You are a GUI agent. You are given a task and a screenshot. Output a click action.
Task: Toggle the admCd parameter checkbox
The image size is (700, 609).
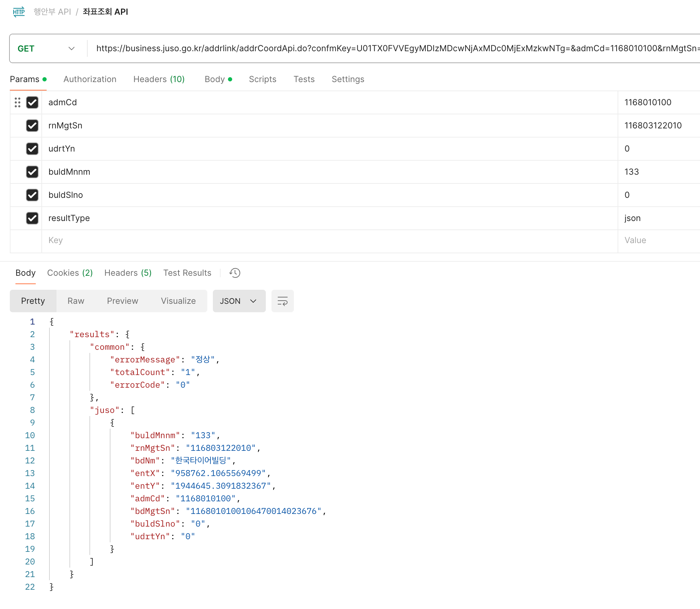[33, 102]
